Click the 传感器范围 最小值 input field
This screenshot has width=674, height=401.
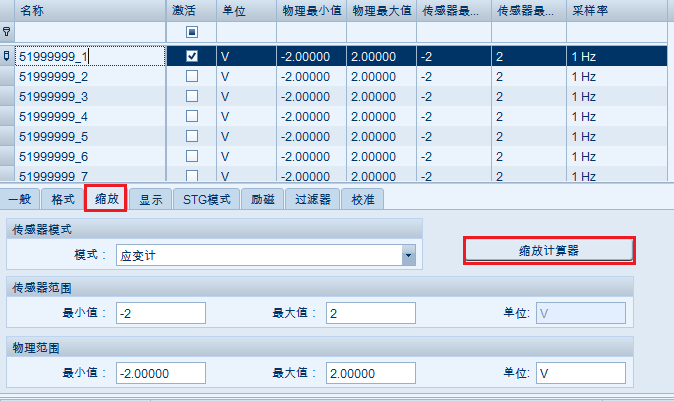pos(161,313)
